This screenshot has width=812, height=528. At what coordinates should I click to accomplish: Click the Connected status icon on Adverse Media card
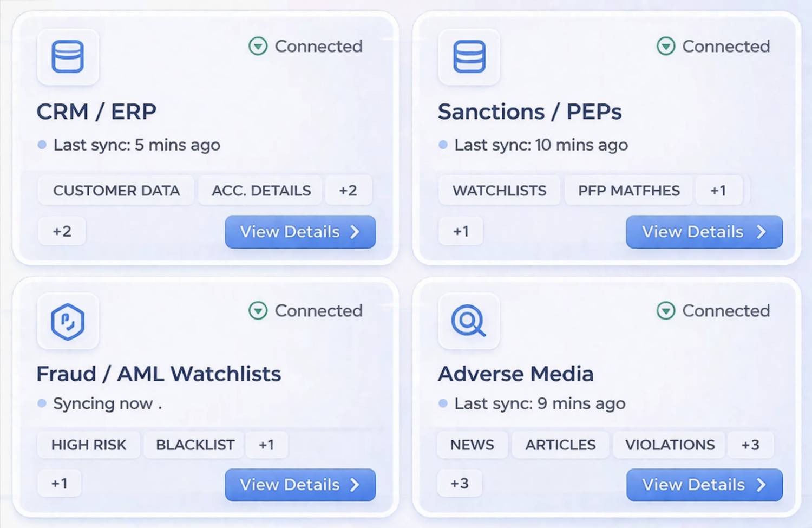tap(666, 310)
